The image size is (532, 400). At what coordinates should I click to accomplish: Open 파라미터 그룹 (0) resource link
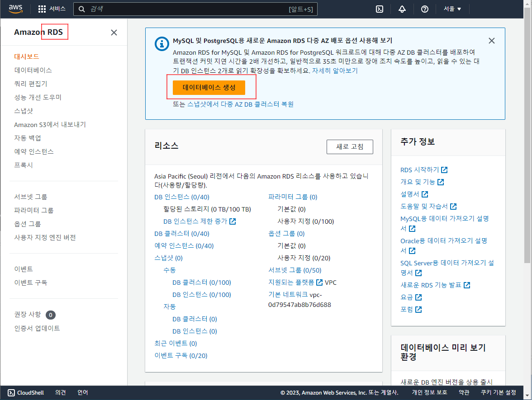[x=293, y=197]
